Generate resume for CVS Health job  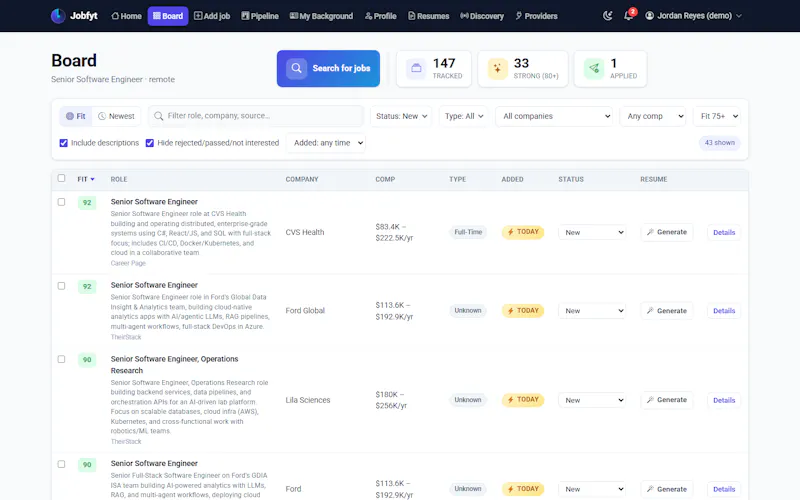coord(667,232)
